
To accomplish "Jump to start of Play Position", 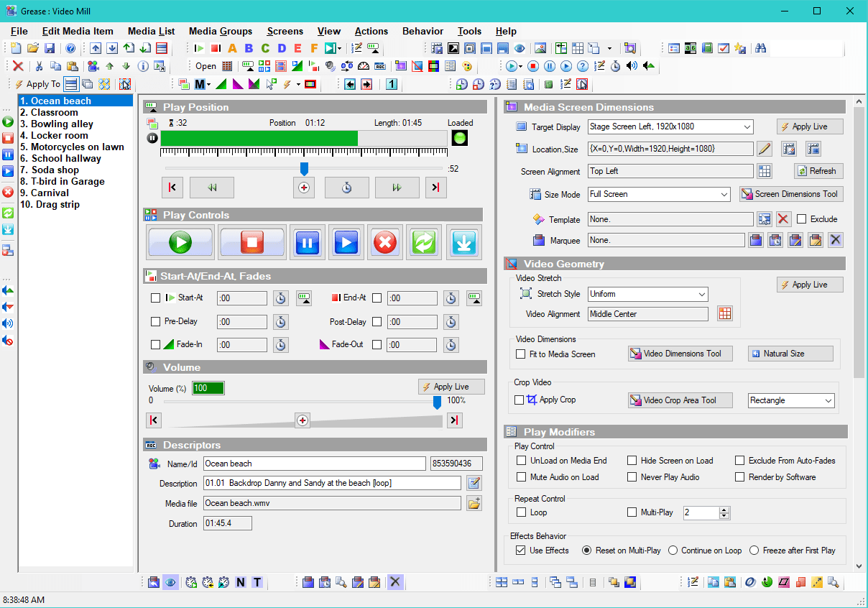I will click(x=172, y=188).
